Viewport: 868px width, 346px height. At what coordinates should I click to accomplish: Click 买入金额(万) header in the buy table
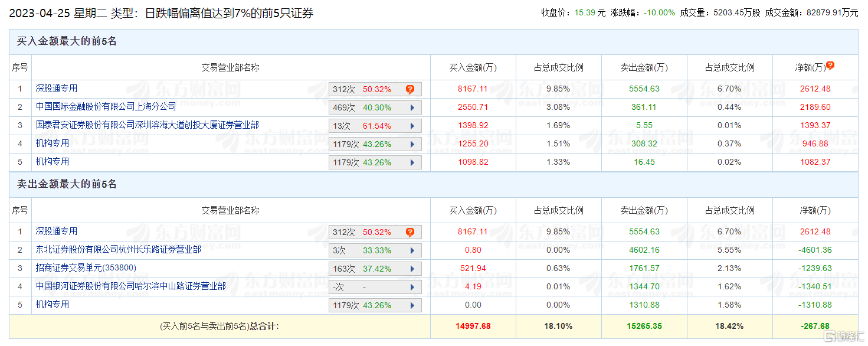(473, 68)
